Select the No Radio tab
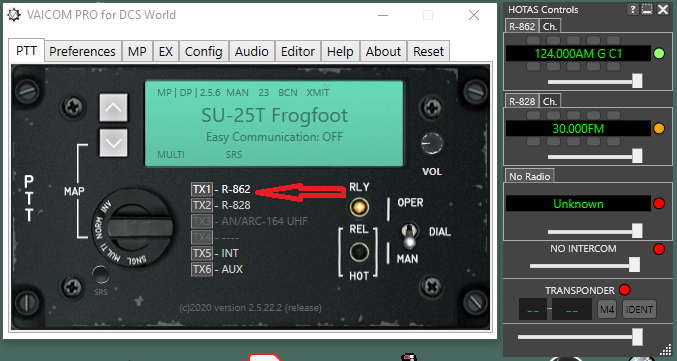This screenshot has width=677, height=361. tap(529, 176)
